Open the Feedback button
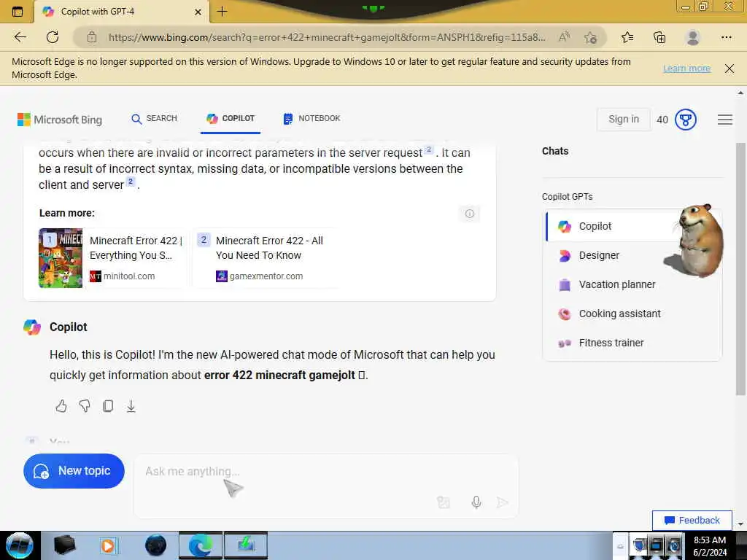 (692, 521)
